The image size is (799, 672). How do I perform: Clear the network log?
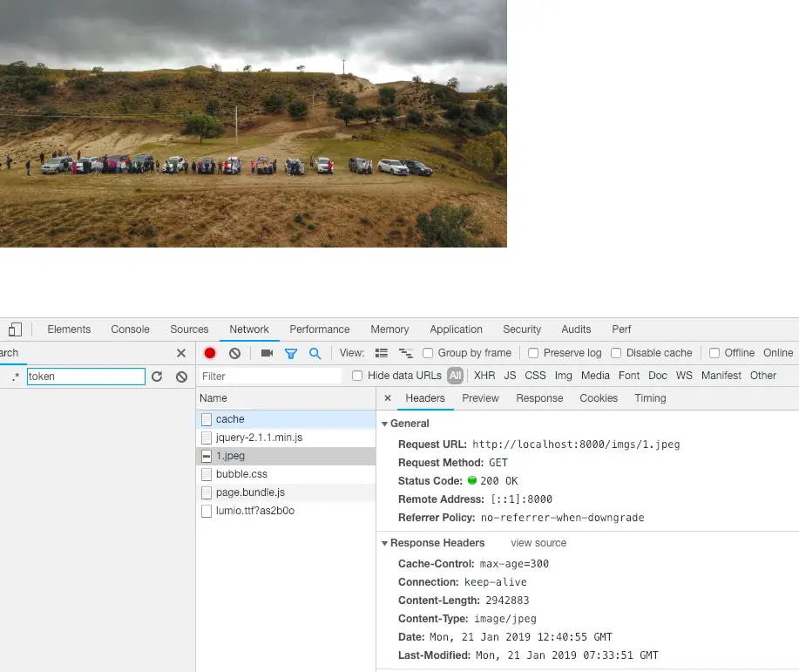(234, 353)
